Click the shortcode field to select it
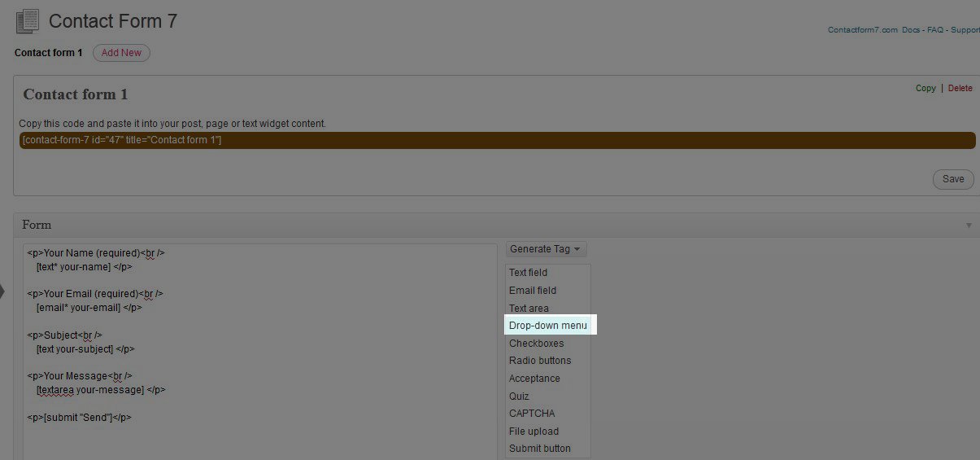This screenshot has height=460, width=980. (x=497, y=141)
